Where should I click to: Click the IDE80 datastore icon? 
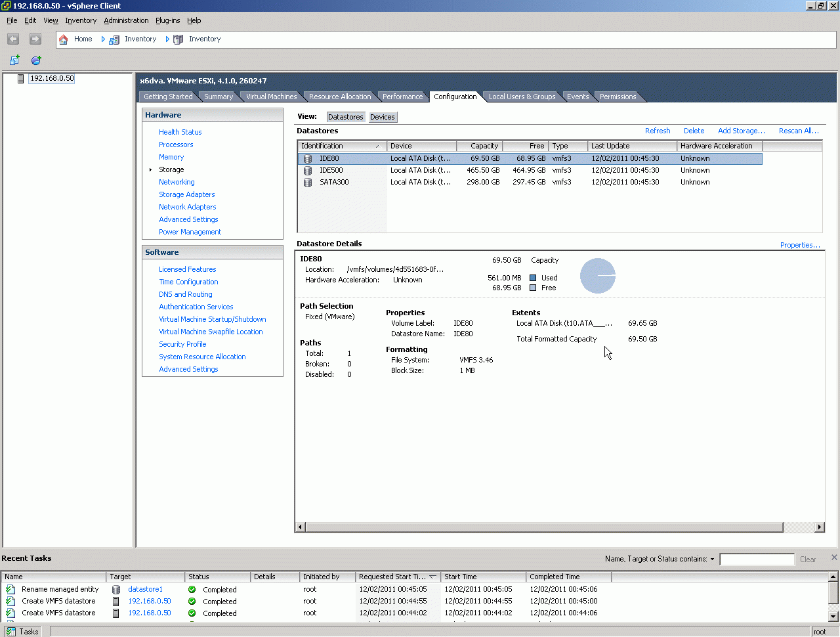click(308, 159)
